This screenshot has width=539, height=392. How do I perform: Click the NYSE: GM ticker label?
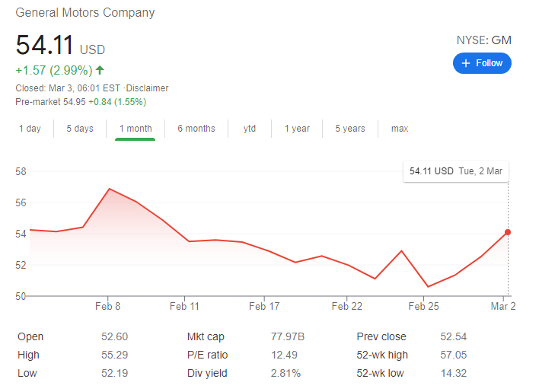tap(483, 40)
